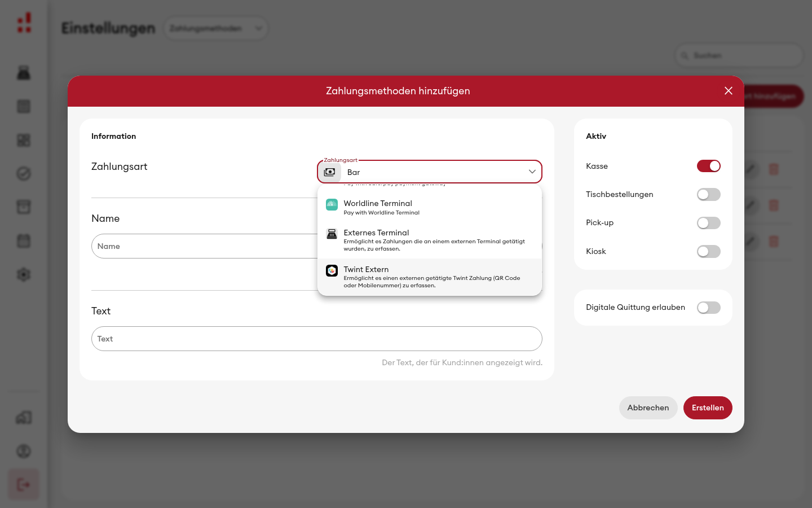Click the Zahlungsart label on the left
This screenshot has height=508, width=812.
[119, 167]
